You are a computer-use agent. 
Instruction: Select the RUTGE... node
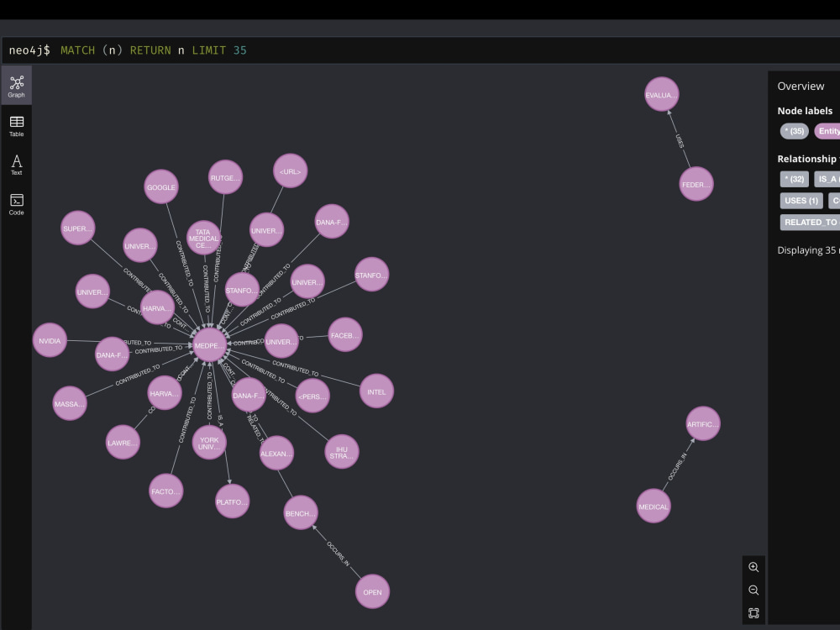(x=225, y=177)
